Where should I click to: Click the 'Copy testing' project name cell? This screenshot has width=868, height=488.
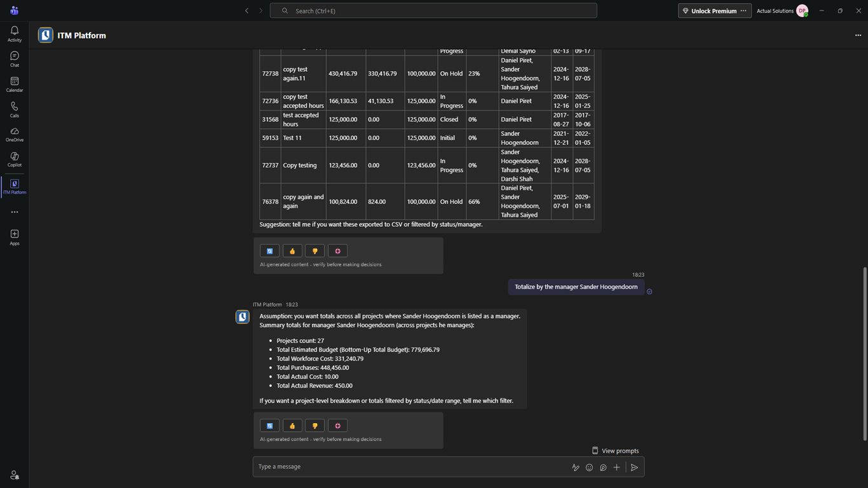[303, 165]
